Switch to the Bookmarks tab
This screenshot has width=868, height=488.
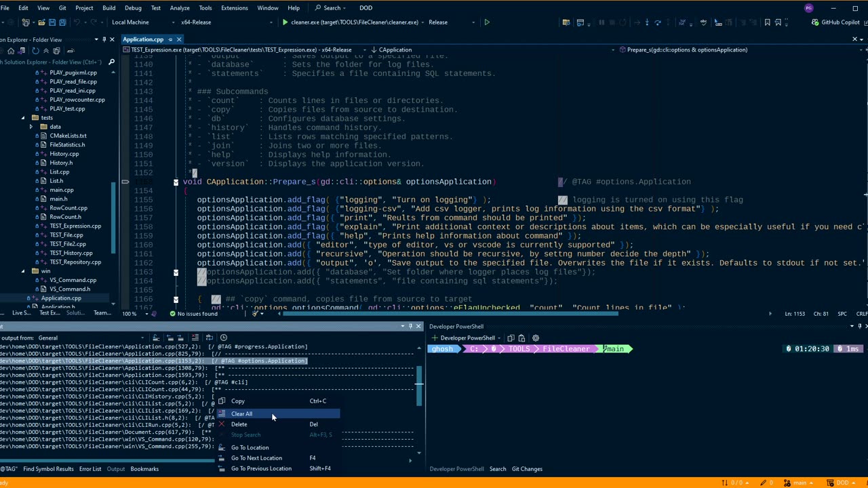pyautogui.click(x=144, y=469)
